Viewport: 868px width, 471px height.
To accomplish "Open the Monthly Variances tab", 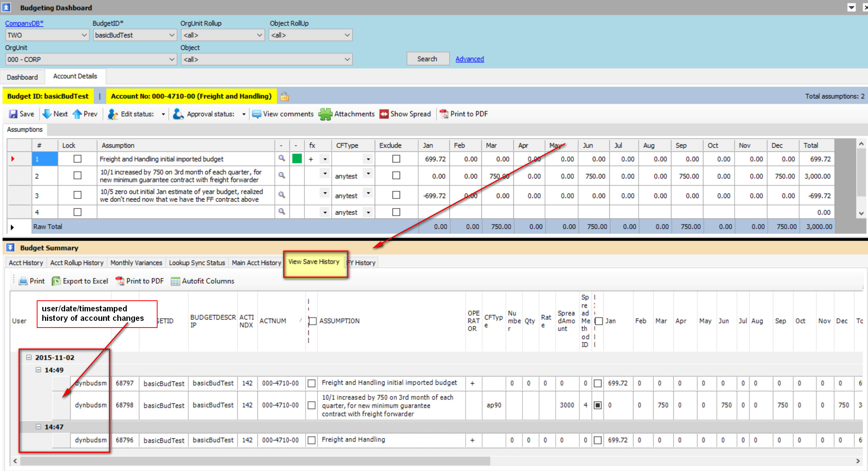I will (136, 263).
